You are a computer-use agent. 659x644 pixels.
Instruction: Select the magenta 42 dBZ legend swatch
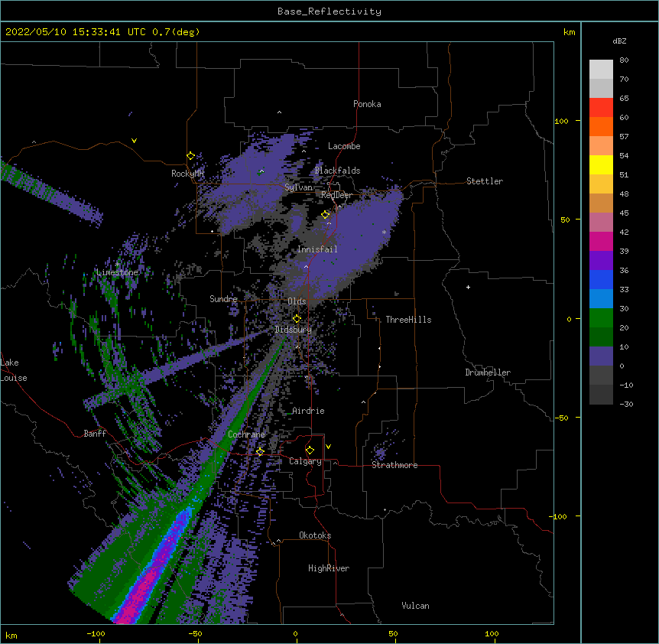pos(601,241)
